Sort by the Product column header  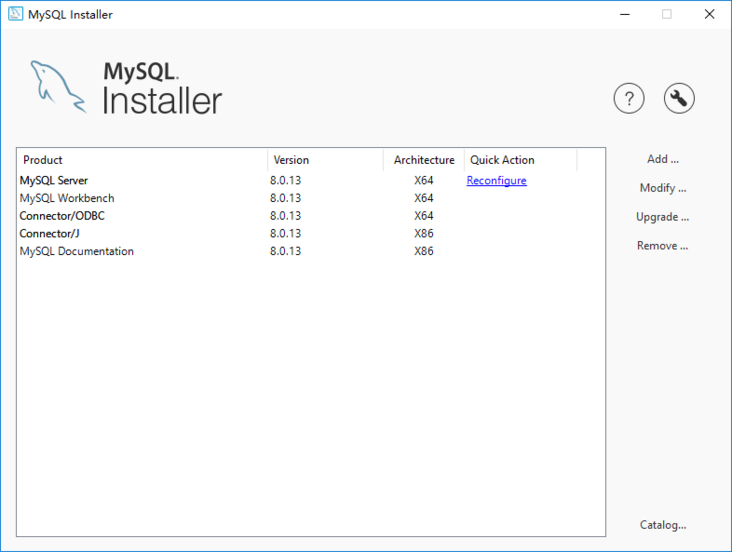point(142,160)
